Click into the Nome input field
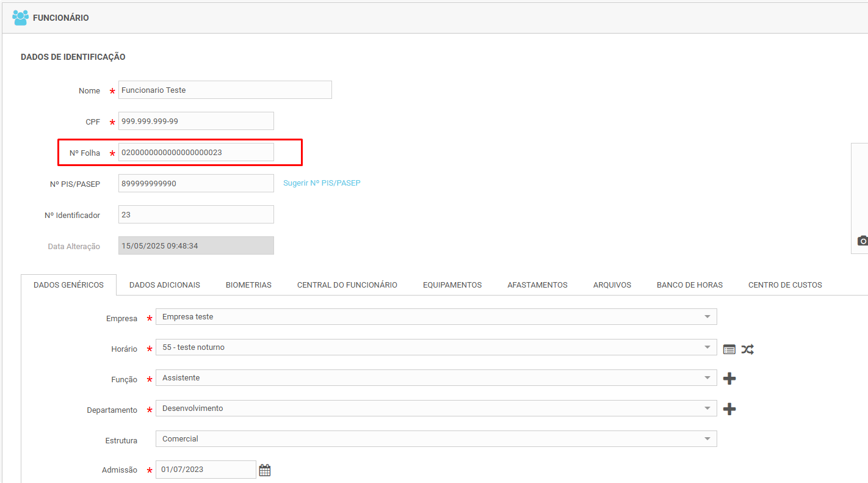This screenshot has height=483, width=868. (225, 90)
